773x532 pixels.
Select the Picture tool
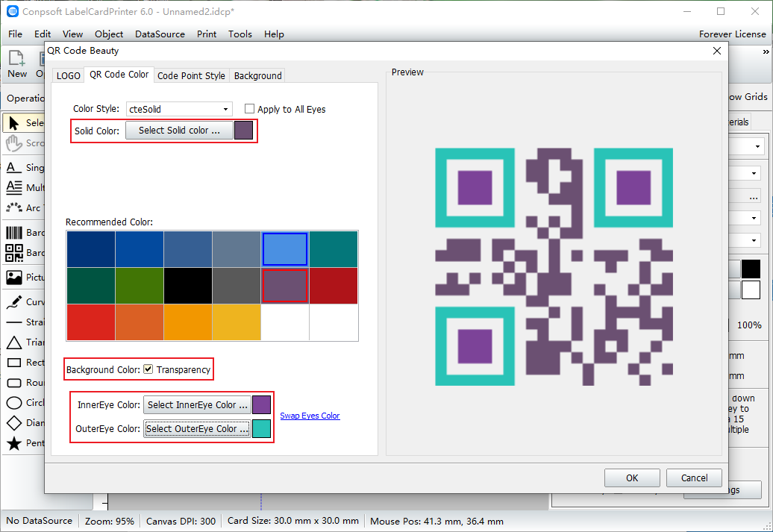click(24, 277)
